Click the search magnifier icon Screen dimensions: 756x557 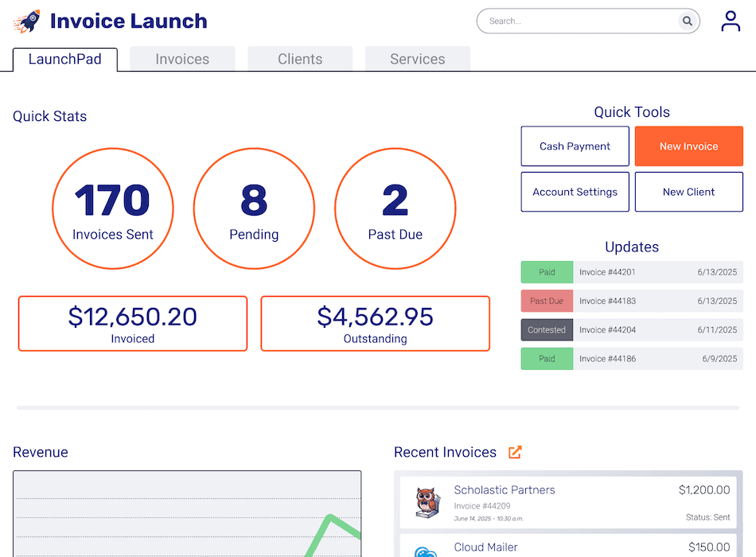[688, 21]
